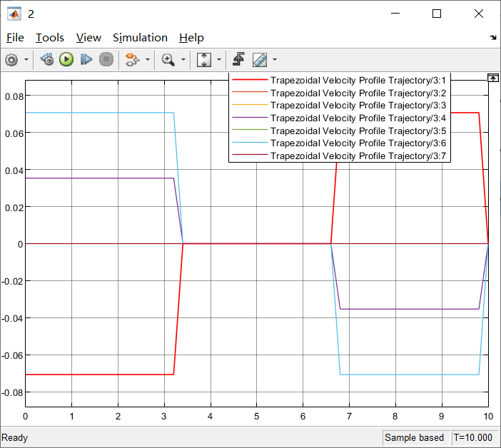Toggle legend entry Trajectory/3:1 red line
This screenshot has width=501, height=448.
340,80
